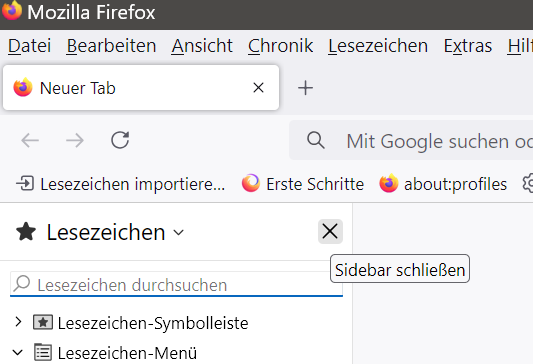Image resolution: width=533 pixels, height=364 pixels.
Task: Click Lesezeichen importieren bookmark button
Action: pos(120,184)
